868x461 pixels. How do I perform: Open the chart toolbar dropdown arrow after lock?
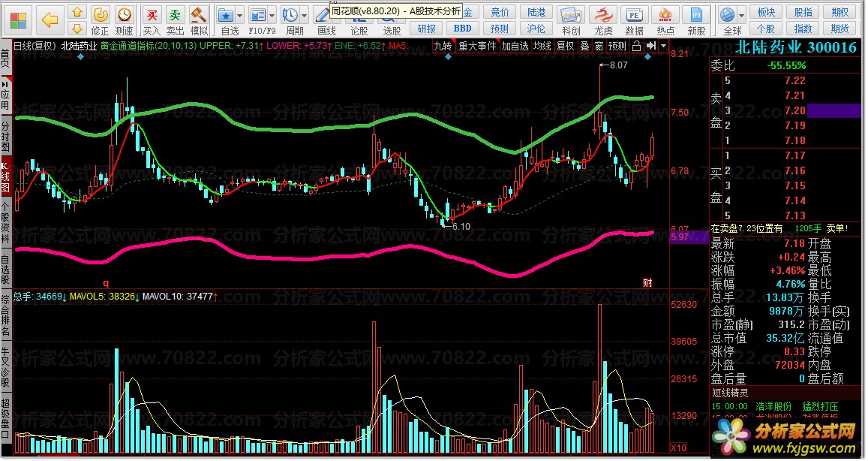663,46
